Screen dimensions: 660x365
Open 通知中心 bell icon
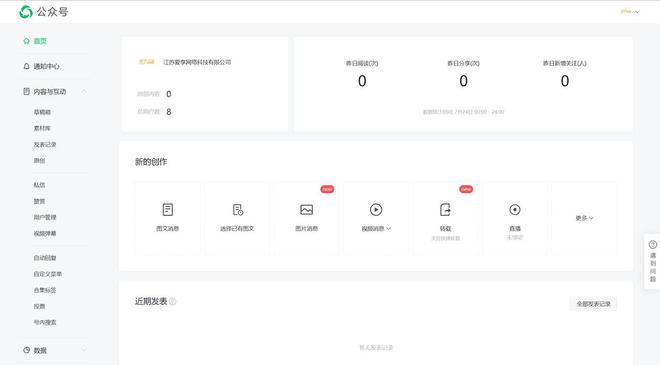coord(27,66)
